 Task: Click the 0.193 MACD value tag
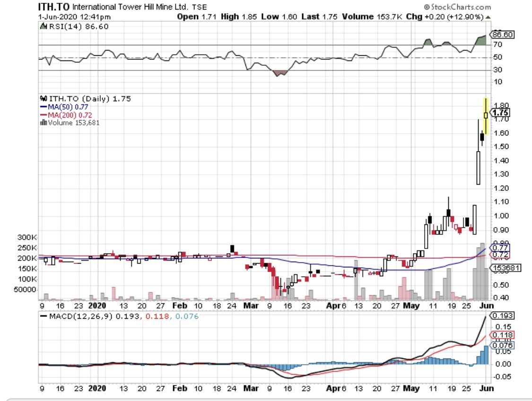tap(502, 316)
